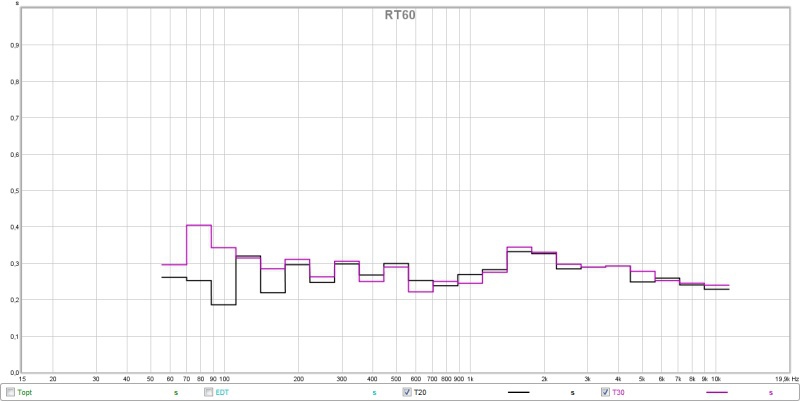Viewport: 800px width, 402px height.
Task: Click the EDT seconds value readout
Action: coord(374,394)
